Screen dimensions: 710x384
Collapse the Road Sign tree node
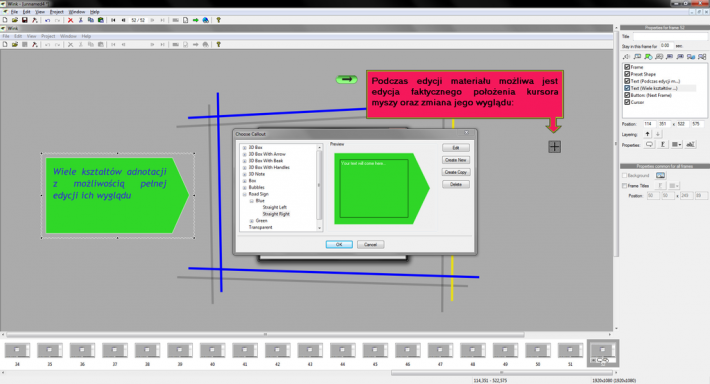click(245, 194)
